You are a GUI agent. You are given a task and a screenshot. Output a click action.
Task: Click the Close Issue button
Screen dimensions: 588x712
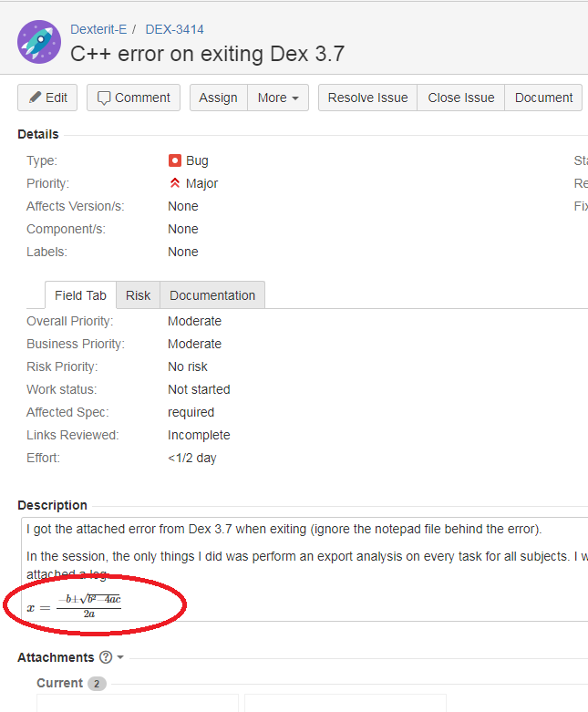461,98
